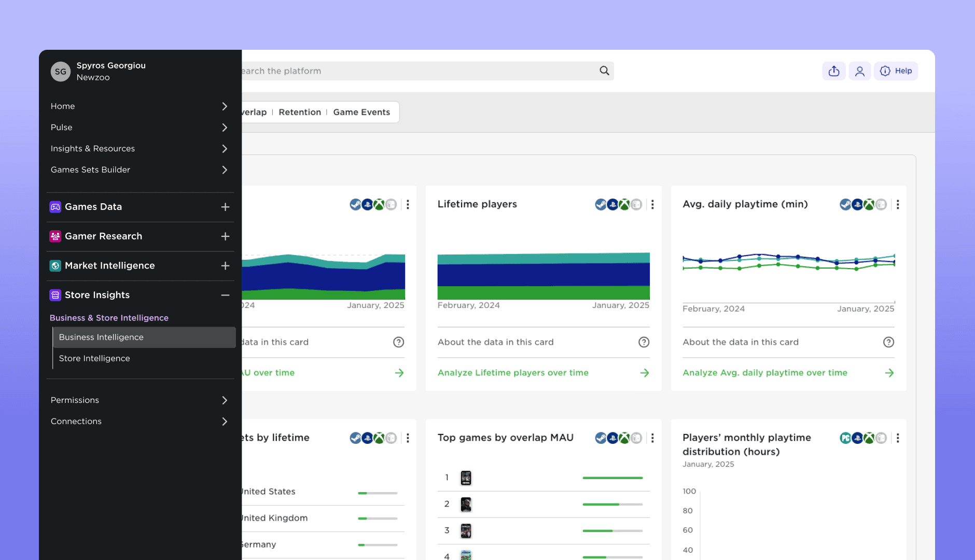
Task: Expand the Gamer Research section
Action: point(225,236)
